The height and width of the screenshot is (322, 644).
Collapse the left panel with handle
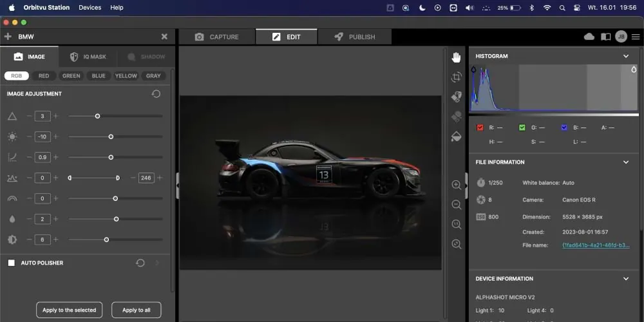tap(178, 185)
